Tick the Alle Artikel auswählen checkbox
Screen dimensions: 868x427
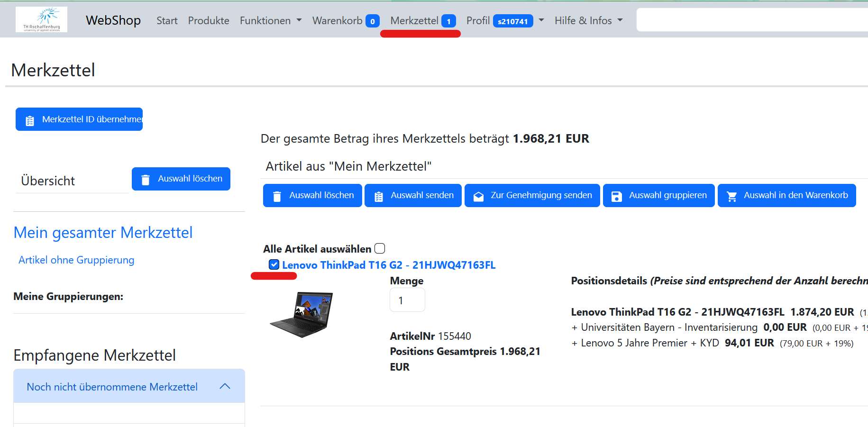pyautogui.click(x=380, y=248)
